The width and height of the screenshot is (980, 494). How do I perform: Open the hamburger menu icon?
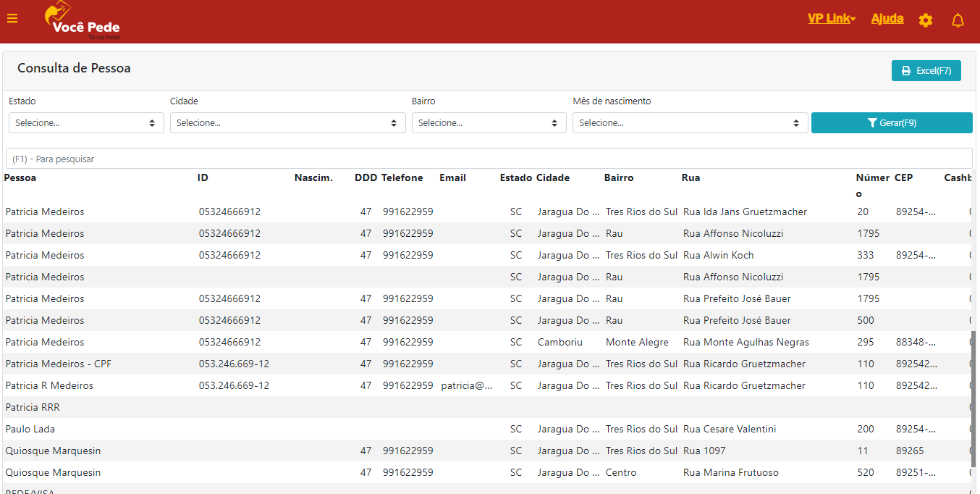12,19
